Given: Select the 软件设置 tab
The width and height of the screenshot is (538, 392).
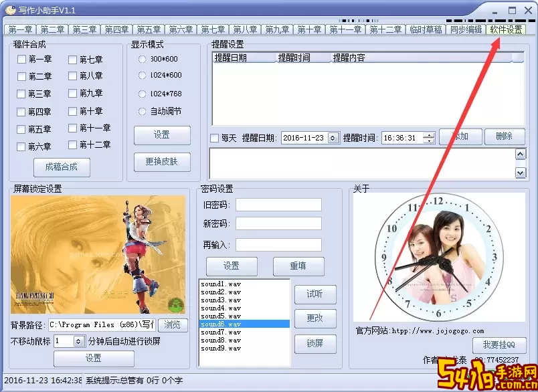Looking at the screenshot, I should (506, 29).
